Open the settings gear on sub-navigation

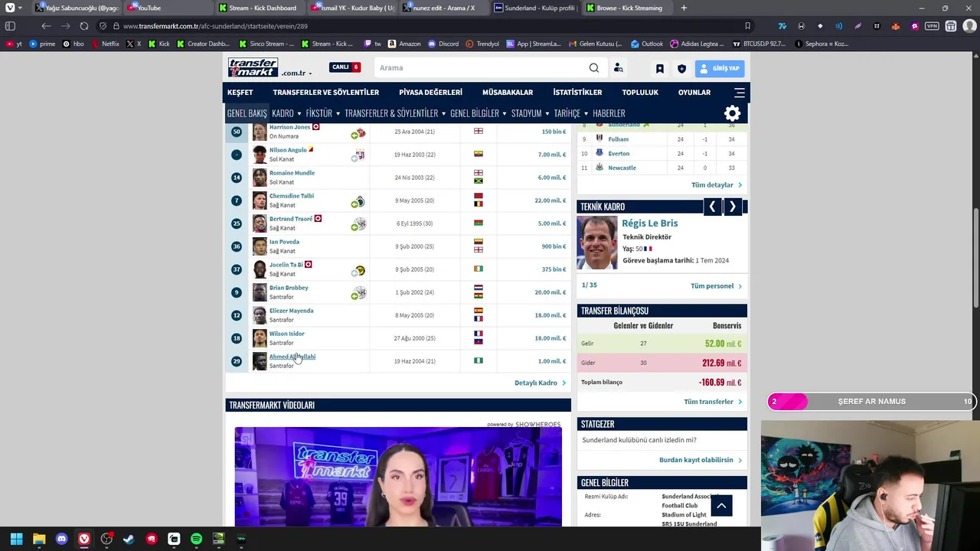click(733, 114)
